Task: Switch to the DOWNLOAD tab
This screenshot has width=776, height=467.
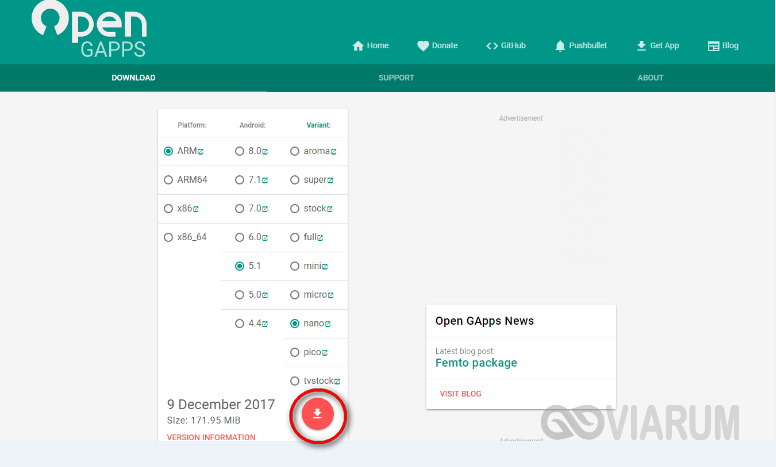Action: pyautogui.click(x=133, y=78)
